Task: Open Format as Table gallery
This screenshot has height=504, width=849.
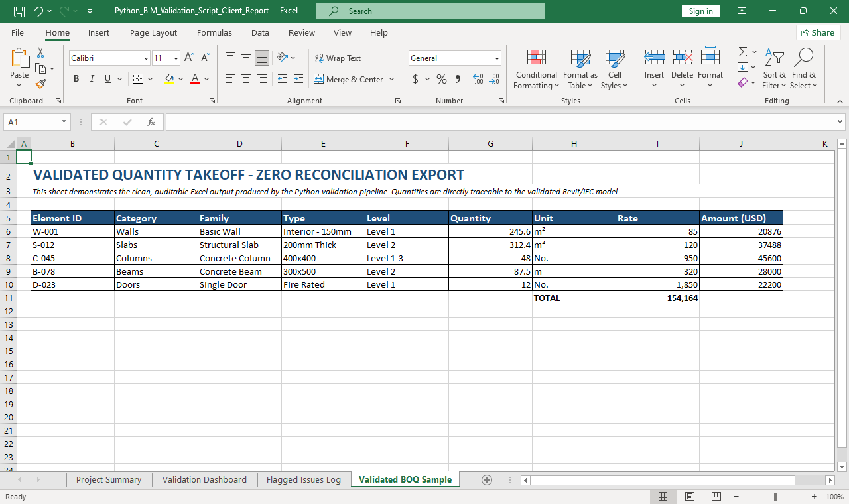Action: tap(580, 69)
